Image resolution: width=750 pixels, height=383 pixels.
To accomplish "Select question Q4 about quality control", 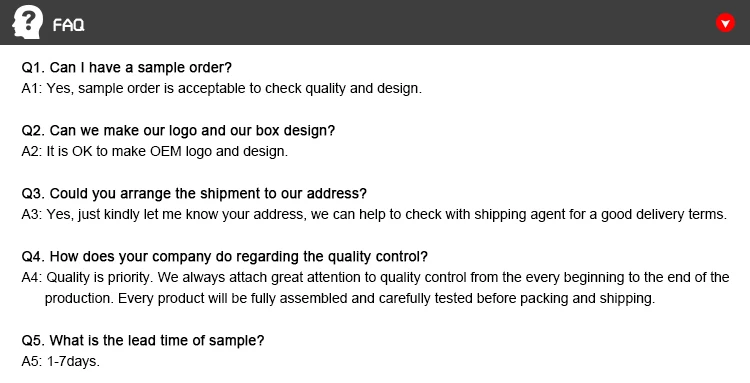I will [x=225, y=257].
